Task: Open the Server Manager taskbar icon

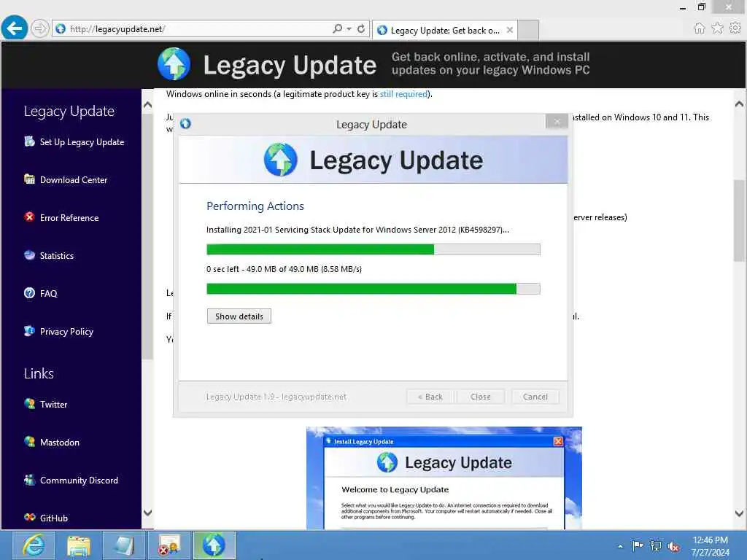Action: click(x=124, y=545)
